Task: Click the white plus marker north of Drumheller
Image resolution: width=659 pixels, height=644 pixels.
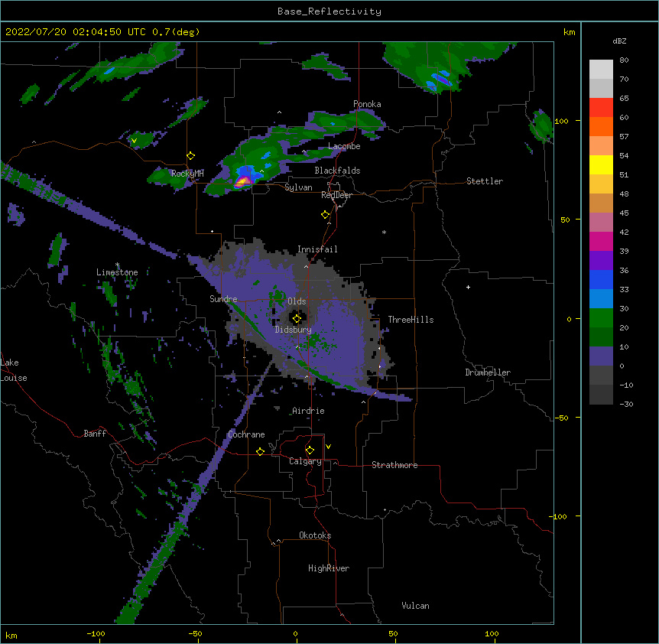Action: tap(468, 287)
